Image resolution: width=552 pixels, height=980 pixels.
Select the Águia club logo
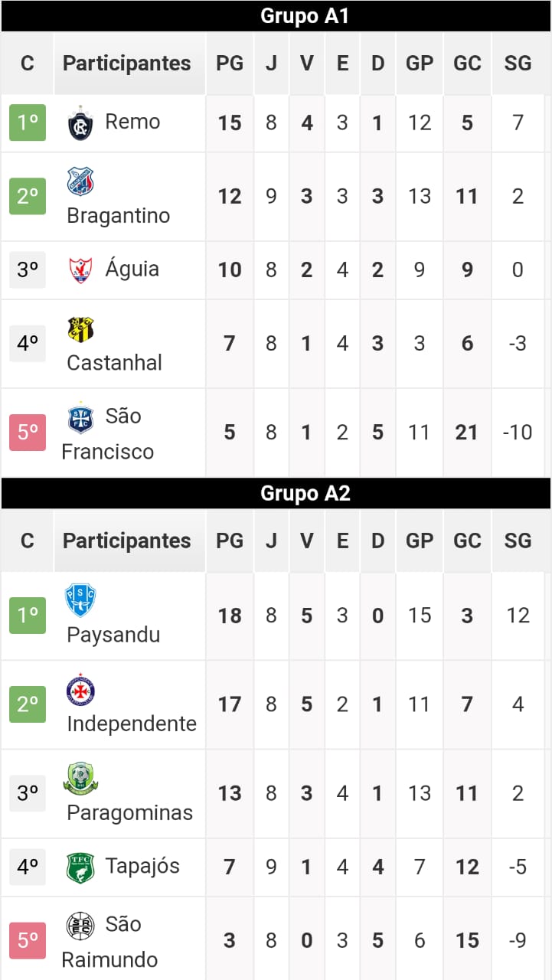80,269
